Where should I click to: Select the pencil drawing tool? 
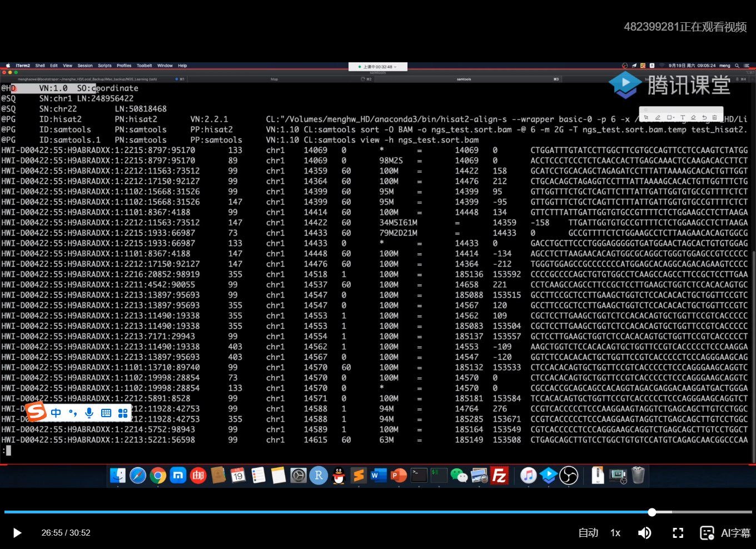658,118
